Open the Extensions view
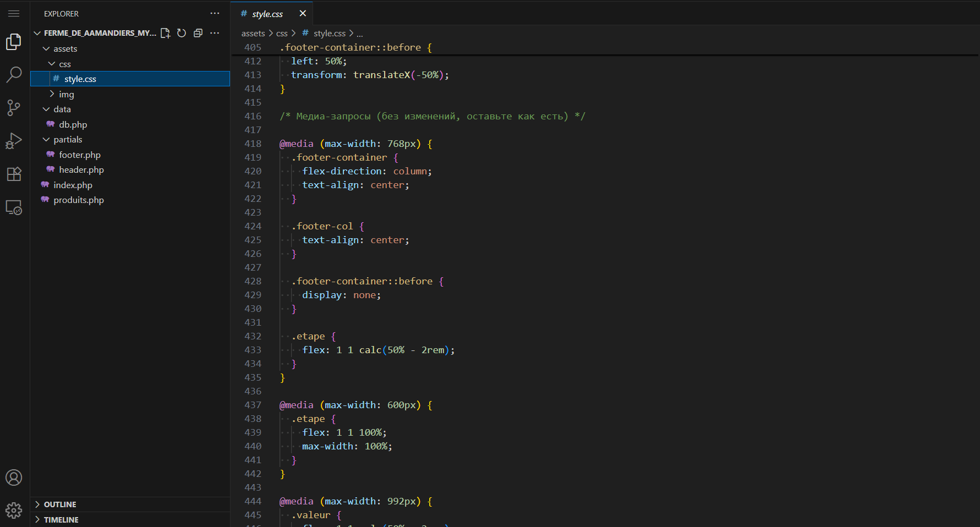Viewport: 980px width, 527px height. (x=14, y=174)
